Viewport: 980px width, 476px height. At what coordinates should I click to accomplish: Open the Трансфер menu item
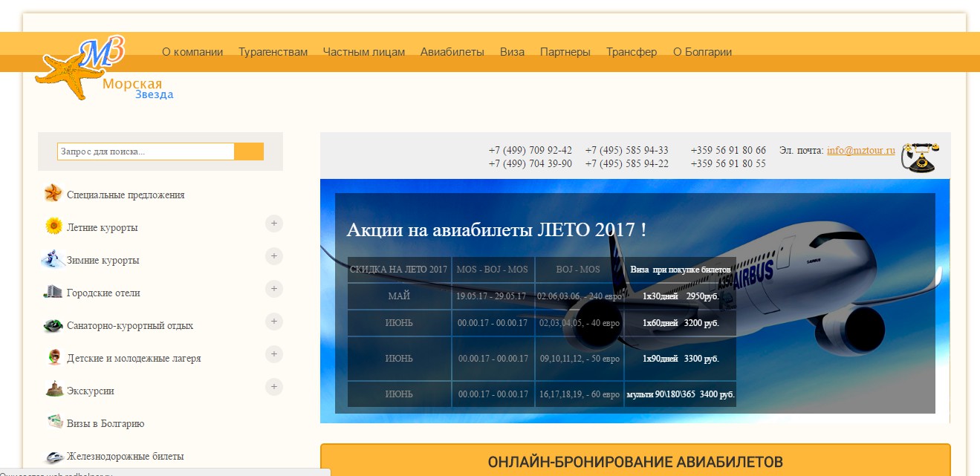(632, 52)
